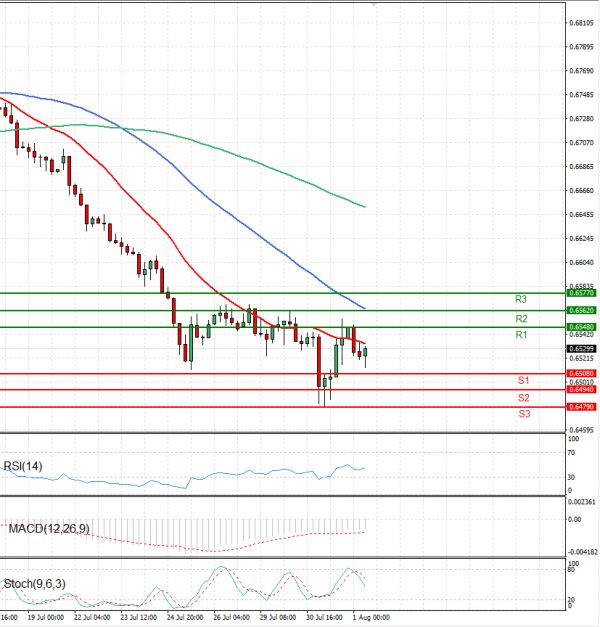Select the 0.65770 price tag

[x=582, y=293]
